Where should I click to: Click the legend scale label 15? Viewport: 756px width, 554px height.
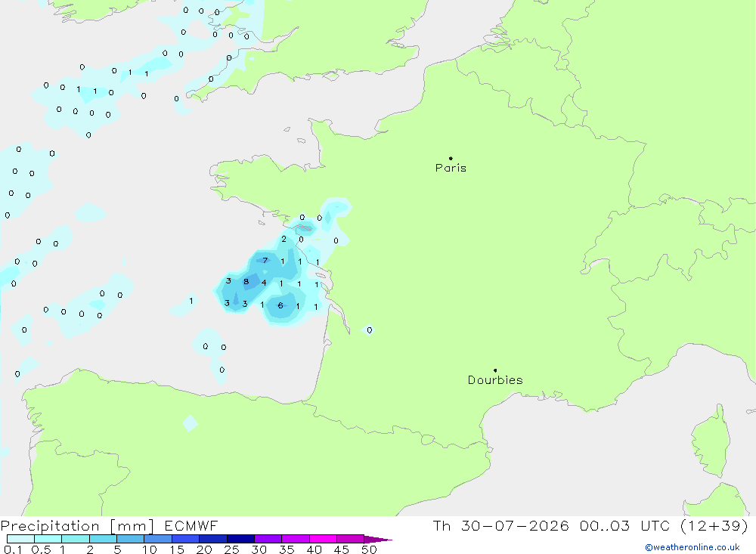(x=176, y=549)
